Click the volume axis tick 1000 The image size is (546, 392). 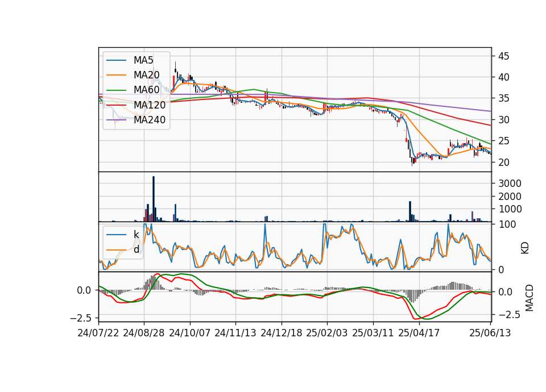(510, 209)
